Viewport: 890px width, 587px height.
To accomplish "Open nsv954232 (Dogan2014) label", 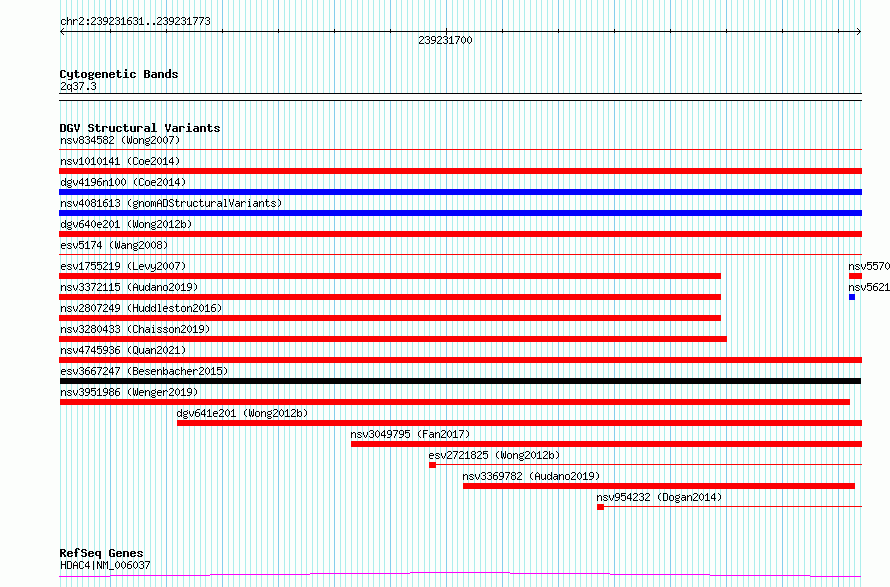I will (x=659, y=497).
